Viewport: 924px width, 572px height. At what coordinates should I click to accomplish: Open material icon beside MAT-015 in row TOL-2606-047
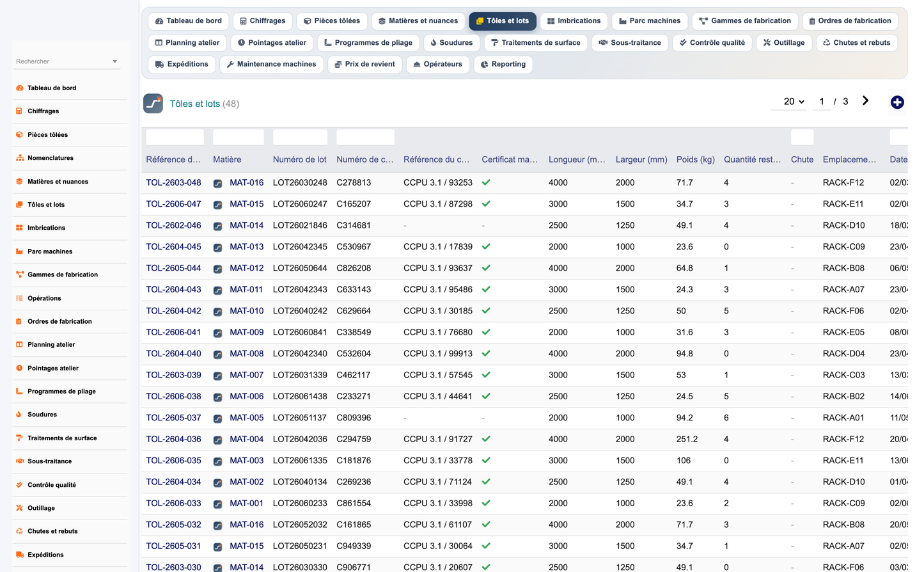tap(217, 205)
